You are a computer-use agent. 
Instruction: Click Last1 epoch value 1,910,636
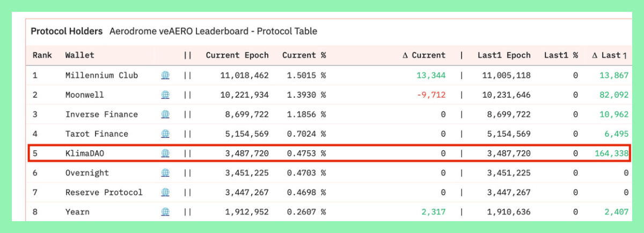[x=509, y=212]
